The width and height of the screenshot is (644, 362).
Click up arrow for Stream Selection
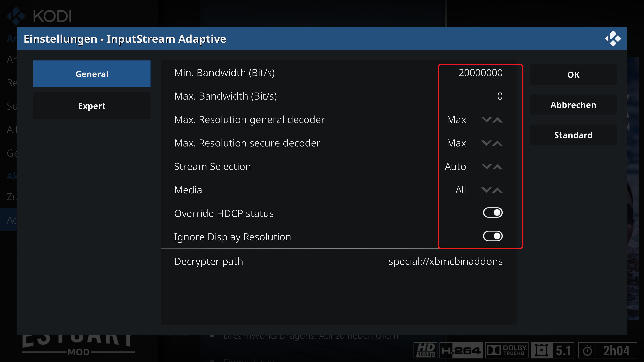click(x=497, y=167)
